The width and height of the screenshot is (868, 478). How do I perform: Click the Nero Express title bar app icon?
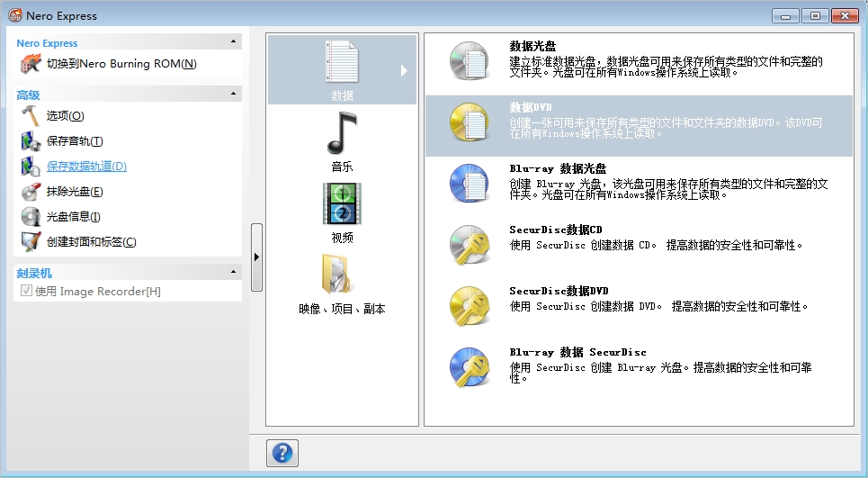point(15,15)
